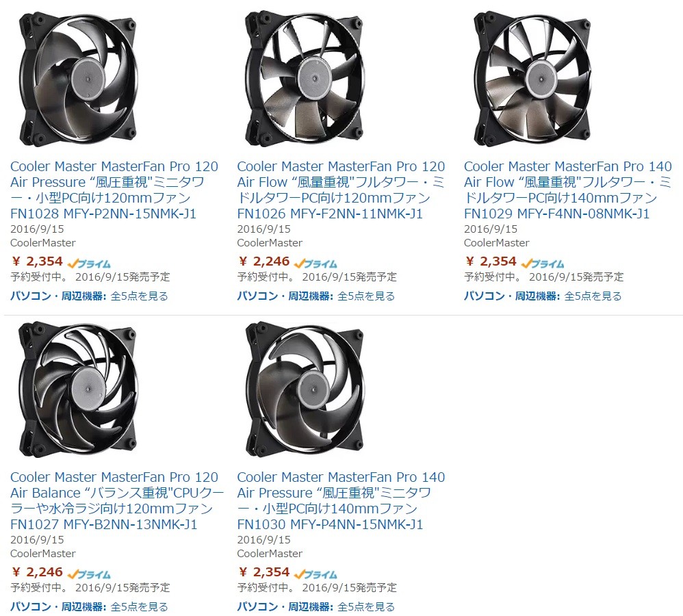Image resolution: width=683 pixels, height=616 pixels.
Task: Click the ¥2,354 price of the 120 Air Pressure fan
Action: [37, 261]
